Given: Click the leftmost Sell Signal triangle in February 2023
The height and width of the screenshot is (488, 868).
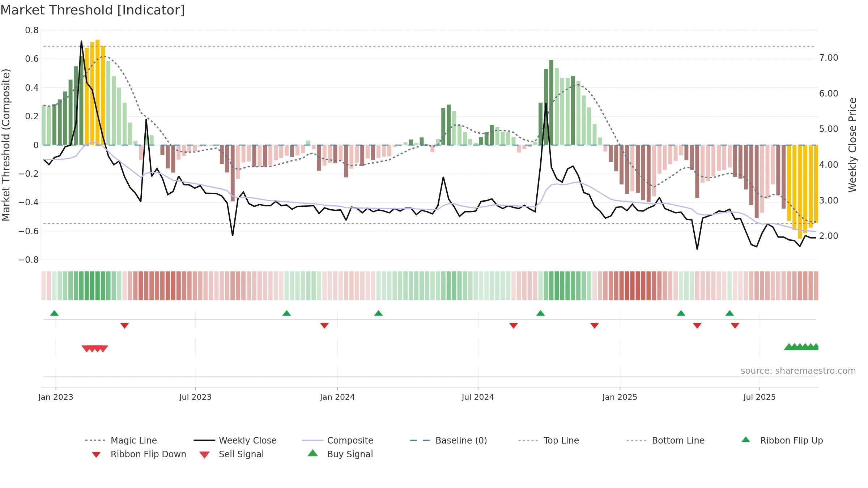Looking at the screenshot, I should [86, 348].
